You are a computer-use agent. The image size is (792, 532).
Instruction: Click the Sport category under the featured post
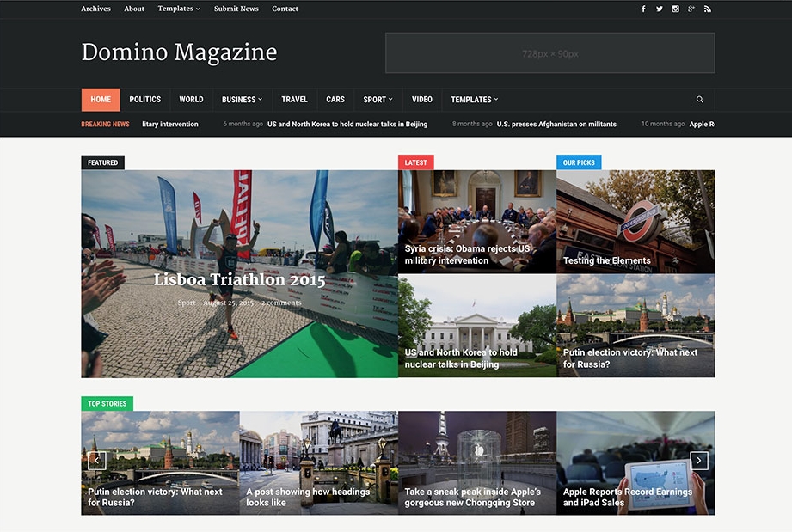click(x=187, y=303)
